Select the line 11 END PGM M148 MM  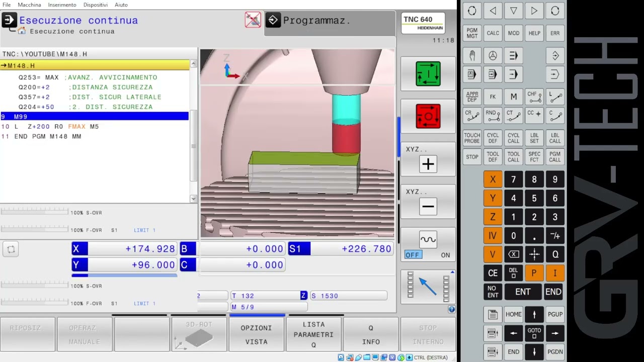point(41,136)
